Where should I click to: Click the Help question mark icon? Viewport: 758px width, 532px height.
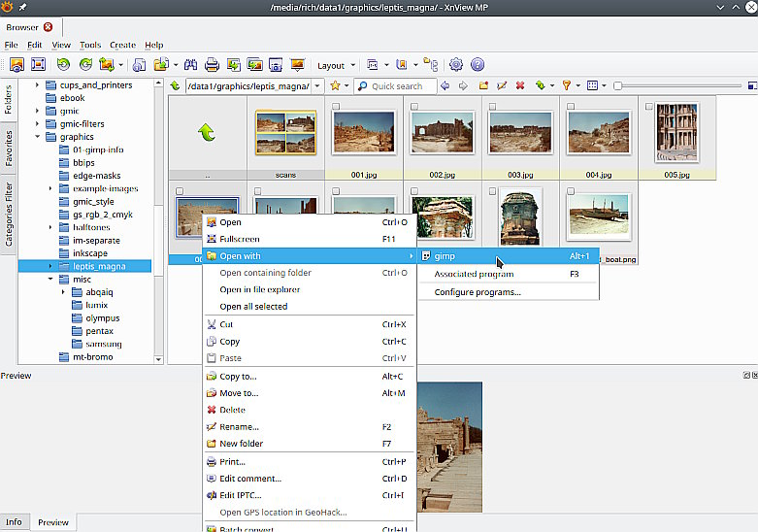[x=478, y=65]
